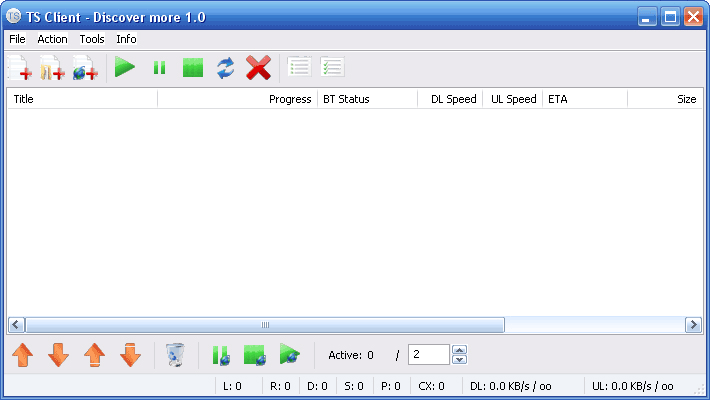This screenshot has height=400, width=710.
Task: Click the horizontal scrollbar thumb
Action: click(265, 325)
